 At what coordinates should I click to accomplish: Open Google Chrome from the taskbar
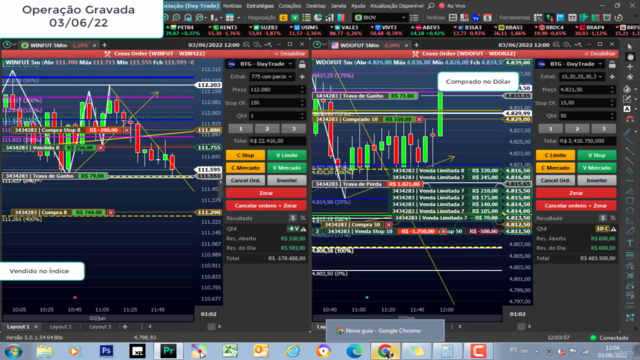[385, 351]
